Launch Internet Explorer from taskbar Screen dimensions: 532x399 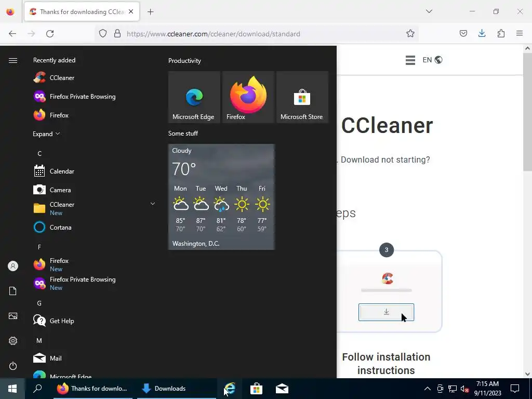[x=230, y=389]
